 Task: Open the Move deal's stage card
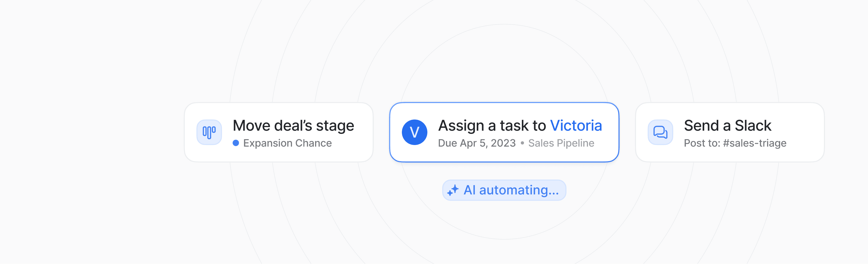pyautogui.click(x=279, y=132)
